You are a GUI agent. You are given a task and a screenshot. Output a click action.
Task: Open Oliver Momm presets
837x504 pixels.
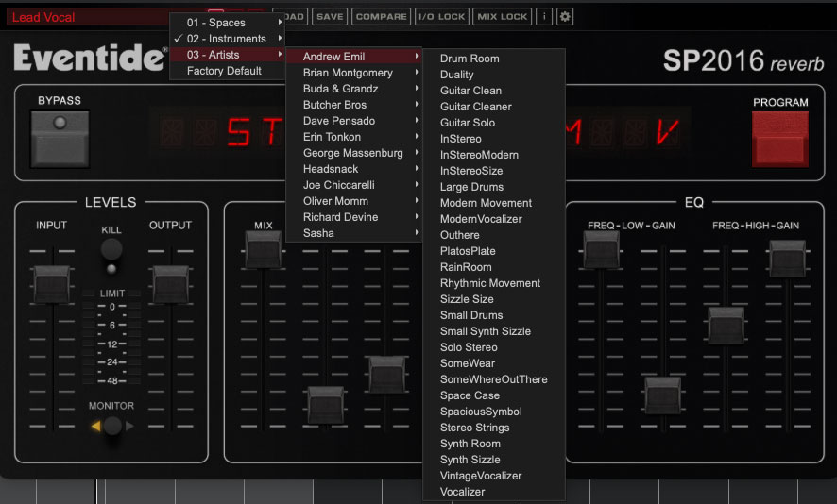pos(354,201)
